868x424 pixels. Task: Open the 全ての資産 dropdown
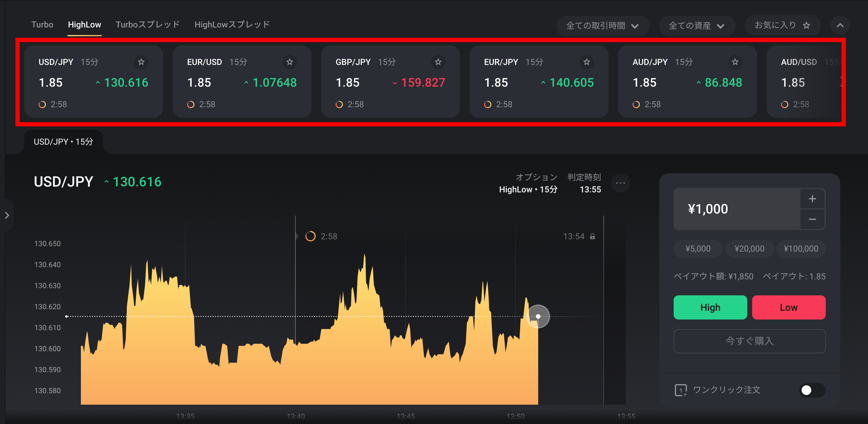(x=697, y=26)
